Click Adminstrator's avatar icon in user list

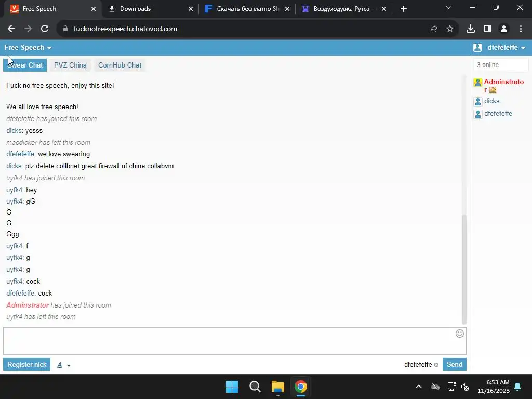pos(478,83)
